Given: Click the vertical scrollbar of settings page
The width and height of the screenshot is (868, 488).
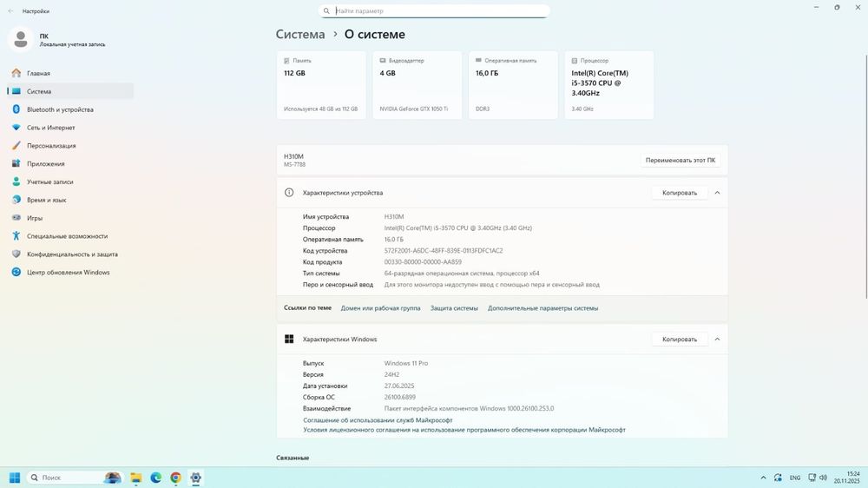Looking at the screenshot, I should [x=865, y=177].
